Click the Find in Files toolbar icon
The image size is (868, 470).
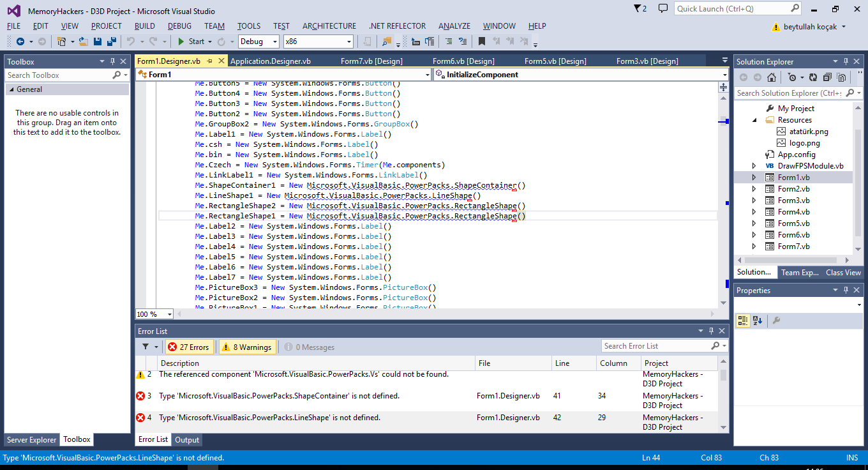coord(387,42)
